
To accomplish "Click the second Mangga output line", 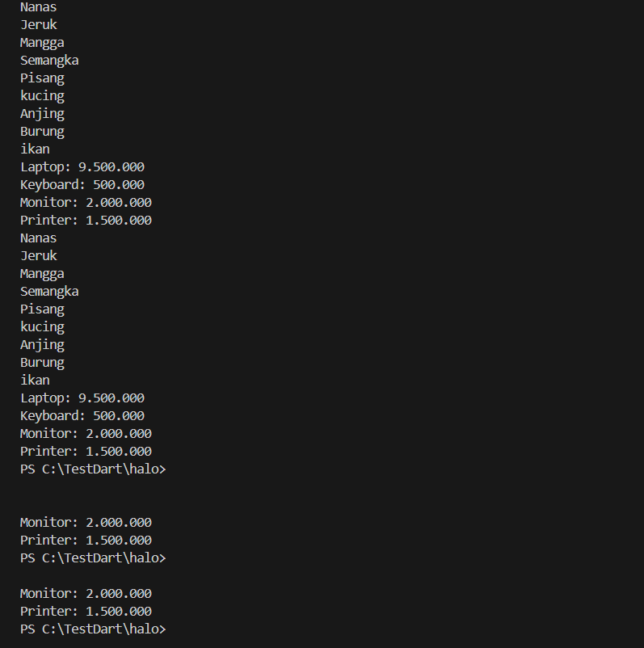I will [42, 274].
